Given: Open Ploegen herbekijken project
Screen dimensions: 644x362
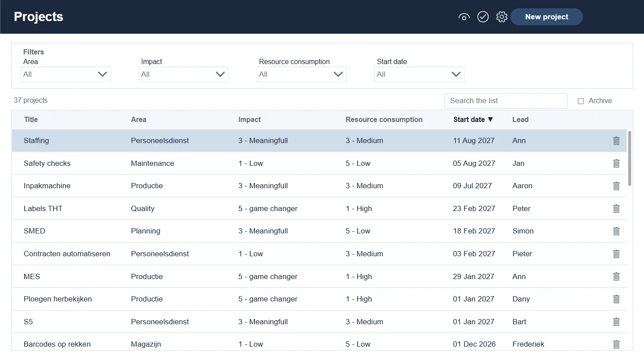Looking at the screenshot, I should click(58, 299).
